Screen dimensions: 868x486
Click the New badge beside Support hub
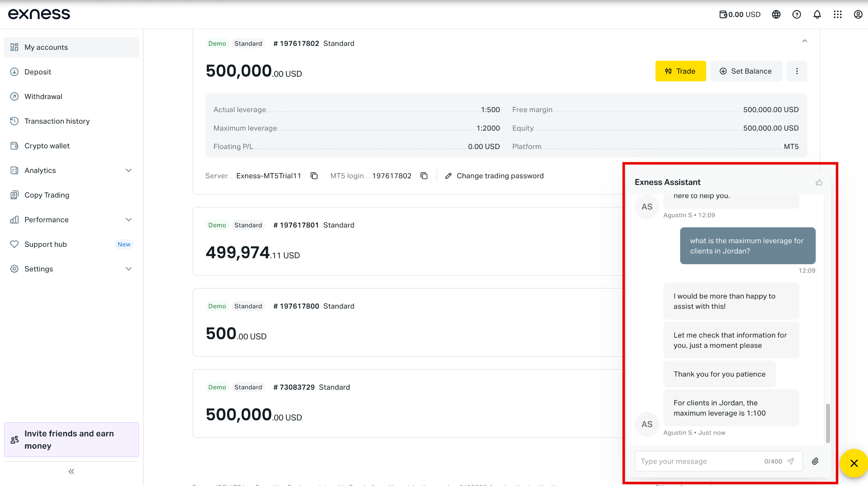(124, 244)
